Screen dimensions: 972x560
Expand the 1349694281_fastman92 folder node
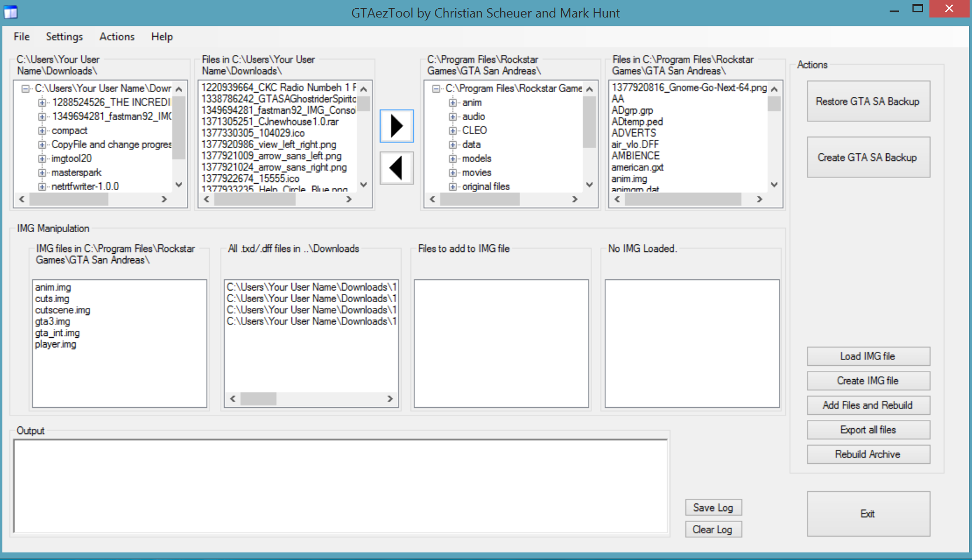pos(42,117)
